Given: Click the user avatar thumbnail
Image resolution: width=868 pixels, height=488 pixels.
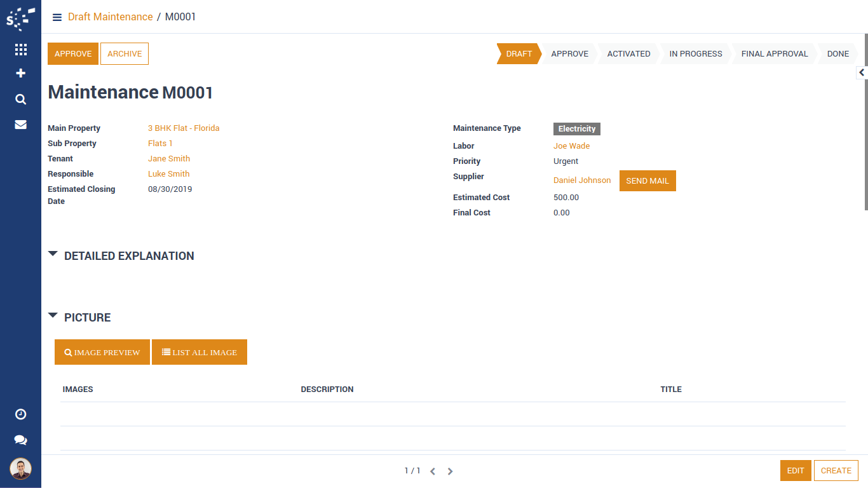Looking at the screenshot, I should (20, 469).
